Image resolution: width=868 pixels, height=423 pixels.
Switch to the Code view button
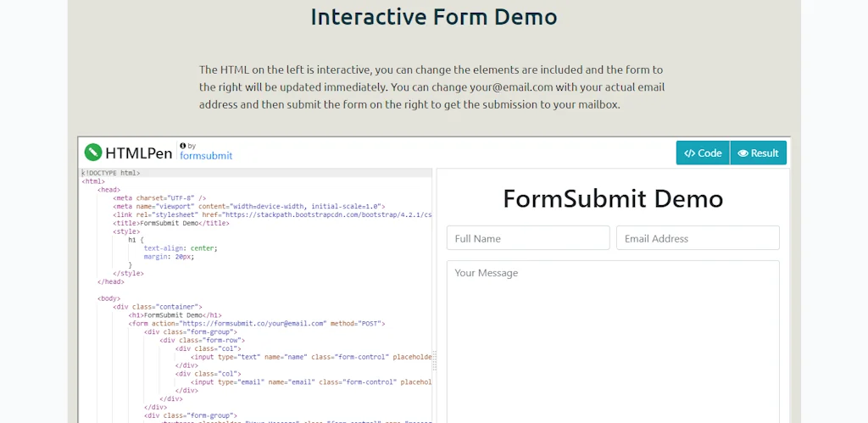coord(703,153)
